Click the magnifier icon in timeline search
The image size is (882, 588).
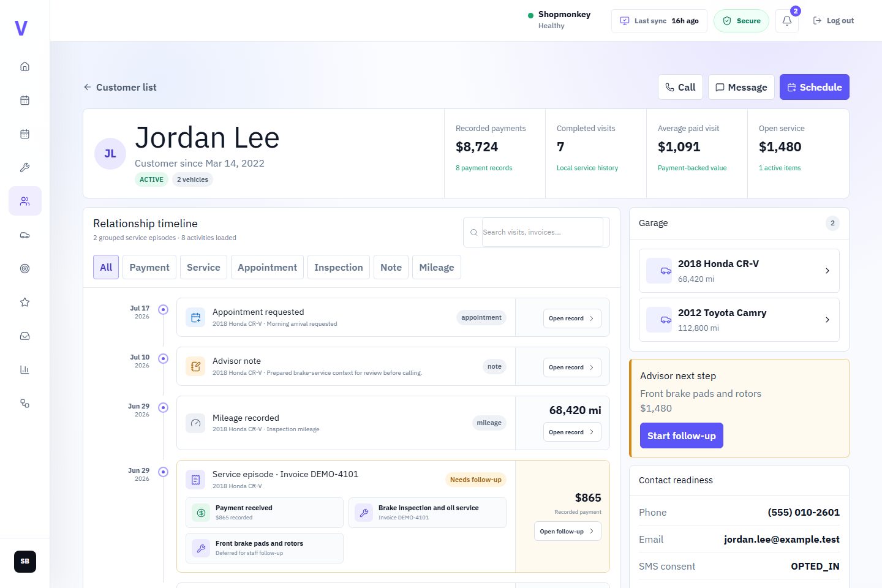tap(473, 232)
